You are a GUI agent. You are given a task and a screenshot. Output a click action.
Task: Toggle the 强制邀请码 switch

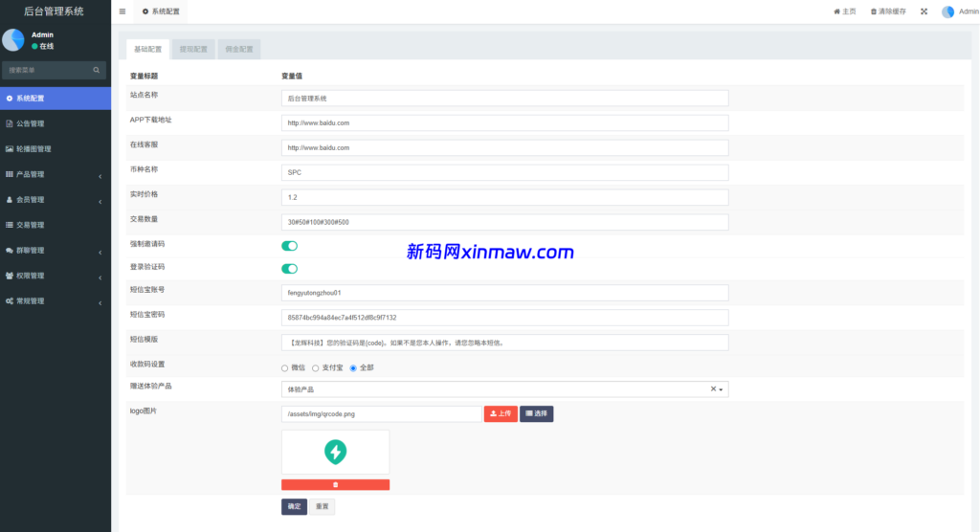289,246
